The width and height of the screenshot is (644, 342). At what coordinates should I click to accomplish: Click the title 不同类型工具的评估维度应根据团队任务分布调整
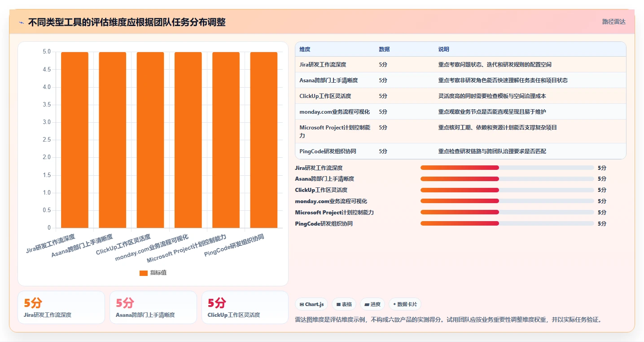coord(127,22)
